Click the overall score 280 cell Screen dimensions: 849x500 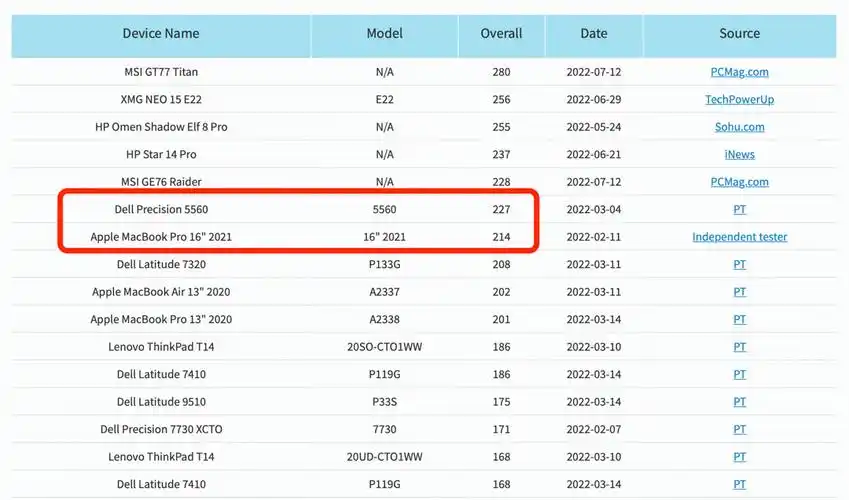pyautogui.click(x=501, y=72)
